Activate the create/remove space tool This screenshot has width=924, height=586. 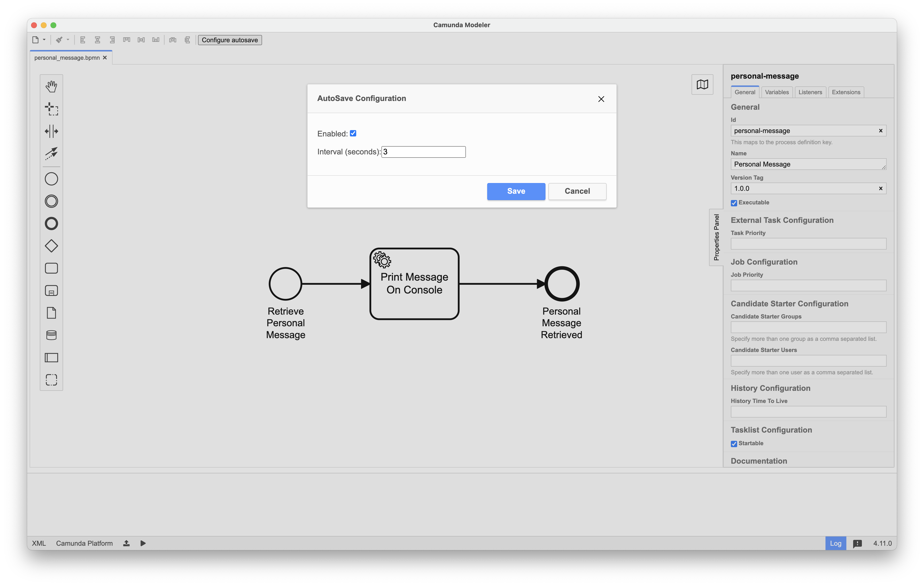pyautogui.click(x=51, y=131)
